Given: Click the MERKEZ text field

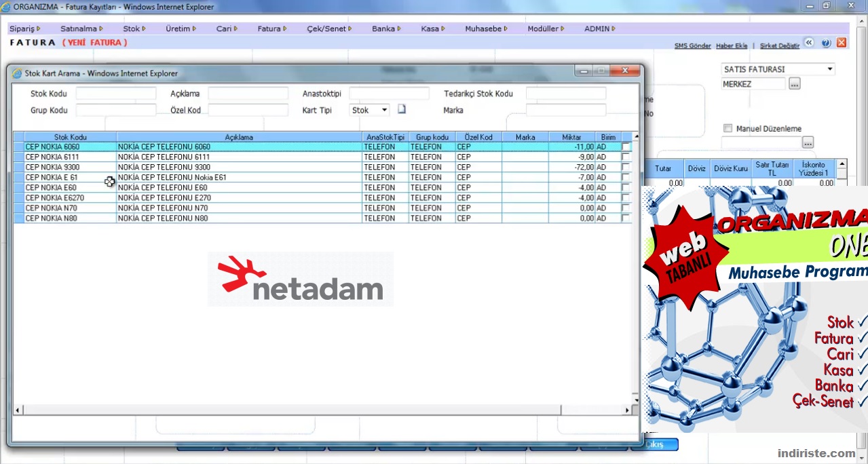Looking at the screenshot, I should click(x=753, y=83).
